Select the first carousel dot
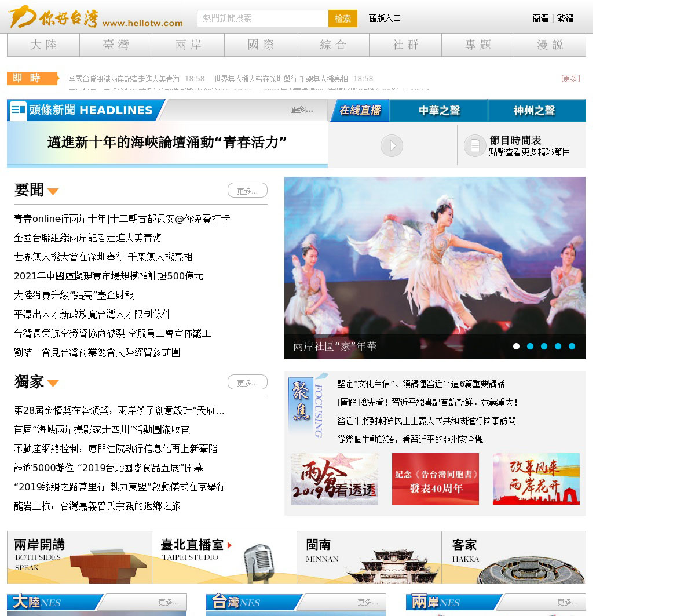 click(x=517, y=346)
